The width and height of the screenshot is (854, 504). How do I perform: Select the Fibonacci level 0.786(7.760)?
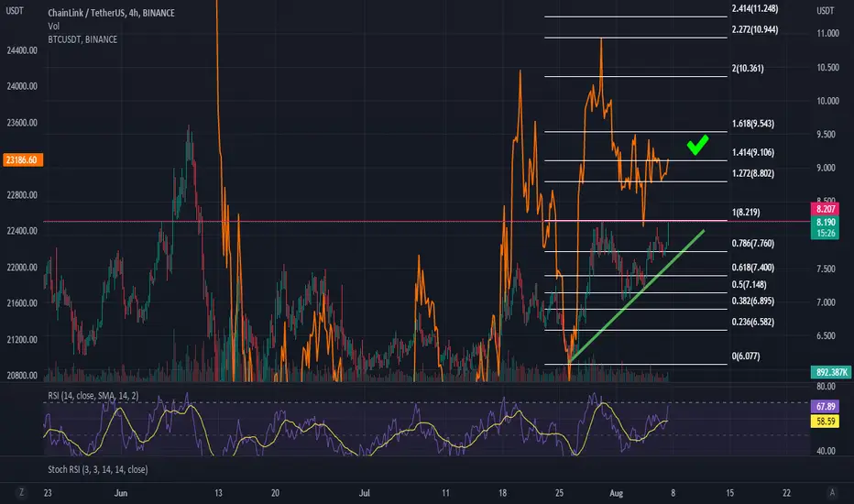click(752, 244)
